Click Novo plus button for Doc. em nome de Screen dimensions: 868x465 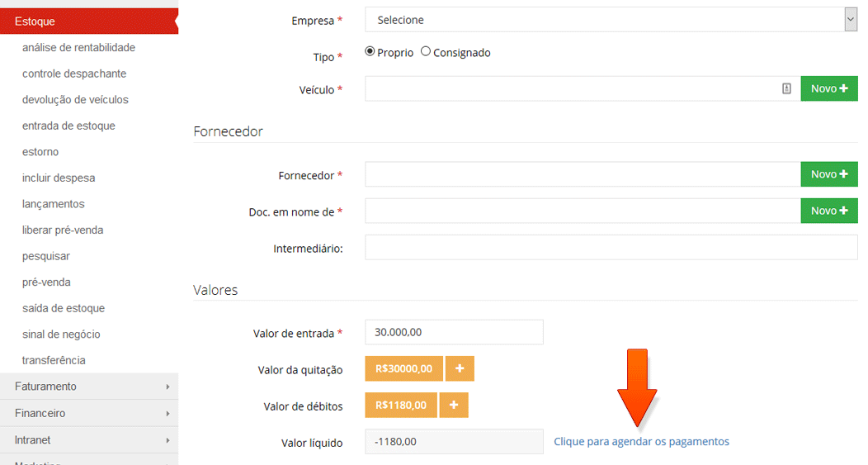829,211
